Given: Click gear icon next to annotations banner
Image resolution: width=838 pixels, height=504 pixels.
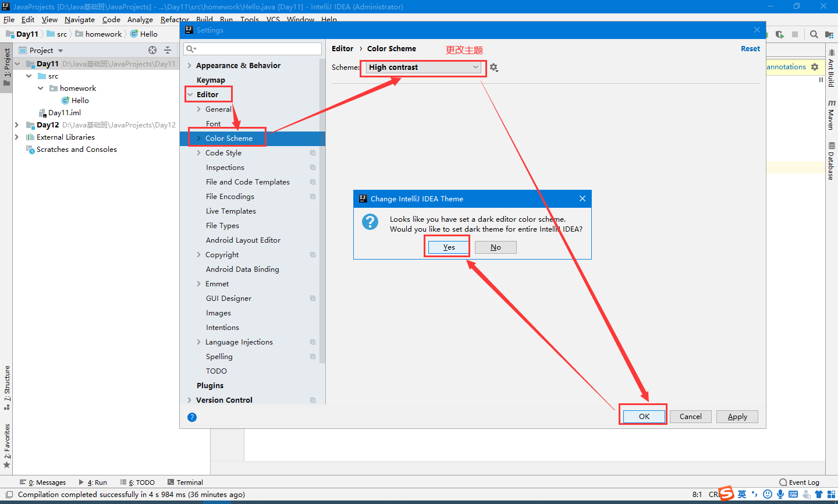Looking at the screenshot, I should click(815, 67).
